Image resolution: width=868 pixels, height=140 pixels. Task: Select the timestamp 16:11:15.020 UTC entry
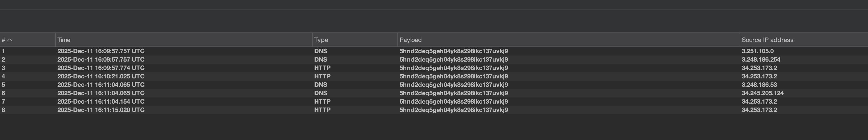tap(101, 110)
